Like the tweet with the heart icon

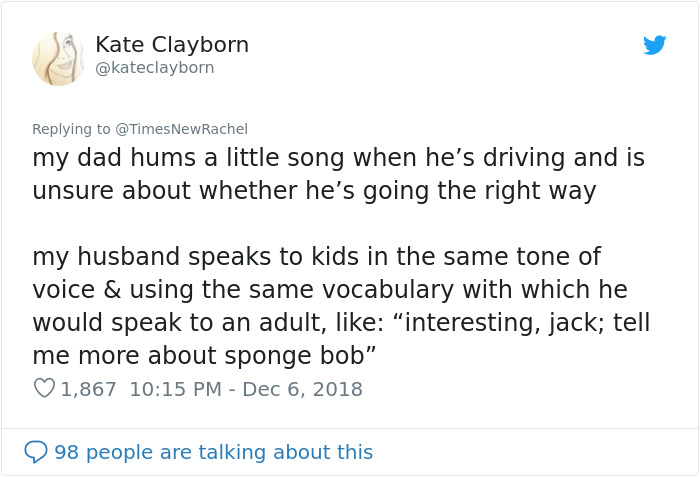point(44,389)
